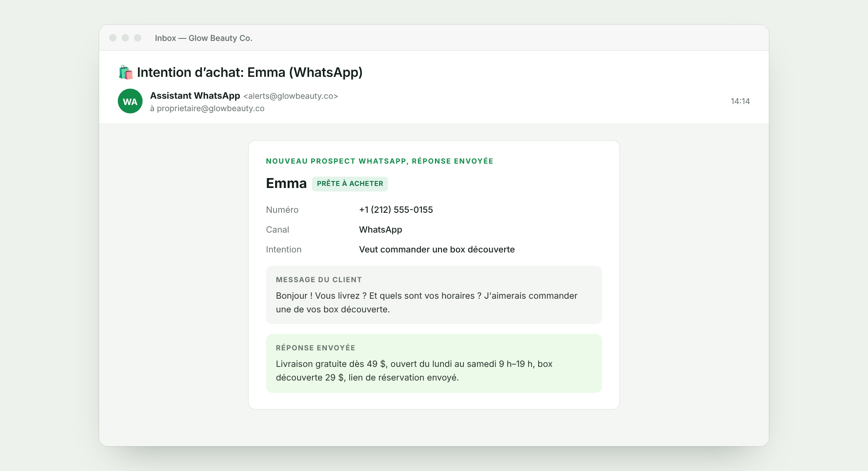The image size is (868, 471).
Task: Click recipient proprietaire@glowbeauty.co
Action: click(x=210, y=108)
